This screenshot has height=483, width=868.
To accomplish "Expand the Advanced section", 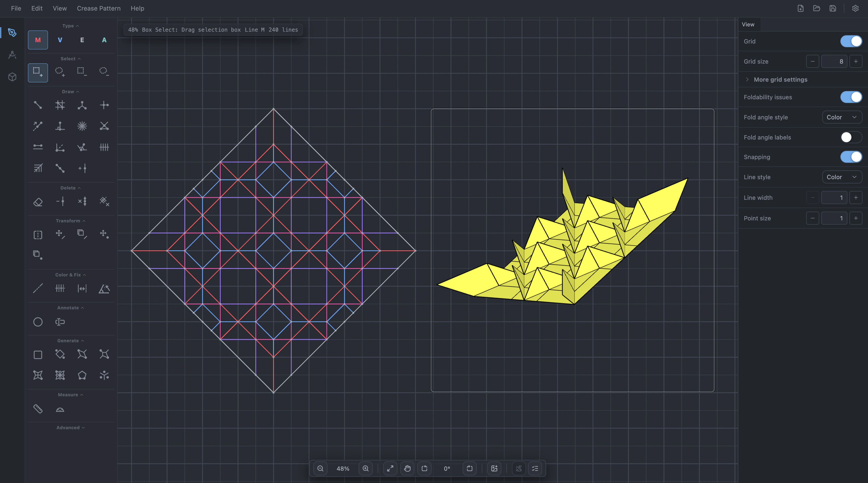I will [70, 427].
